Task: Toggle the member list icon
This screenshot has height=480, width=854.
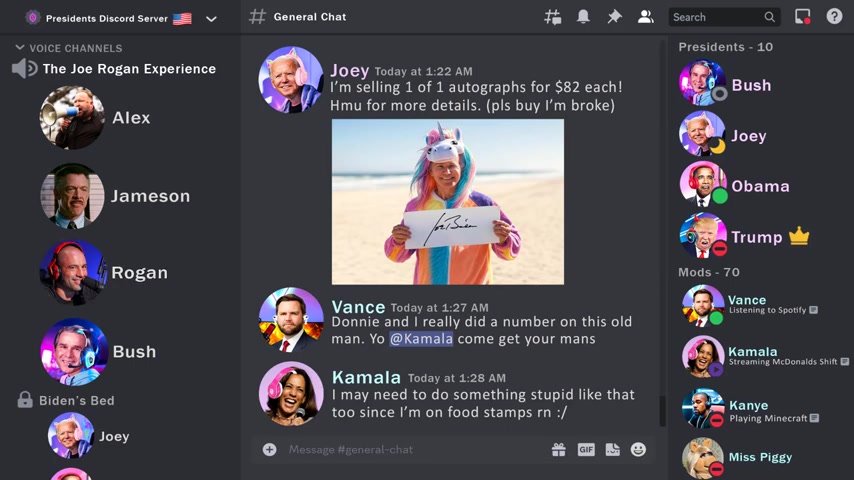Action: pos(645,17)
